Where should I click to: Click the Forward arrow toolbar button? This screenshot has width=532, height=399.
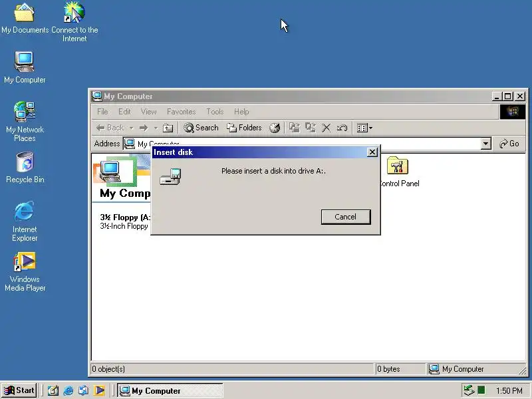tap(144, 128)
